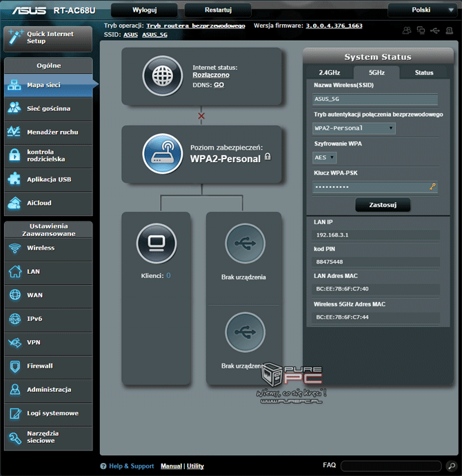The image size is (462, 476).
Task: Select LAN IP value 192.168.3.1
Action: tap(332, 235)
